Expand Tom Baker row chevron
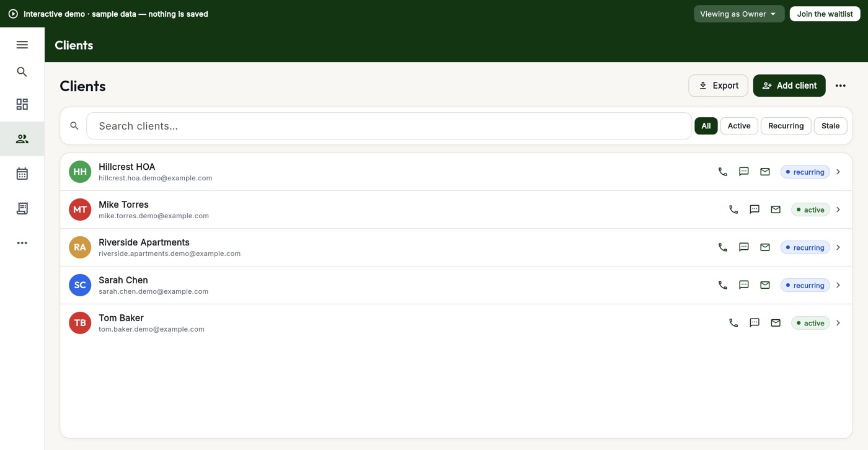 pos(838,323)
